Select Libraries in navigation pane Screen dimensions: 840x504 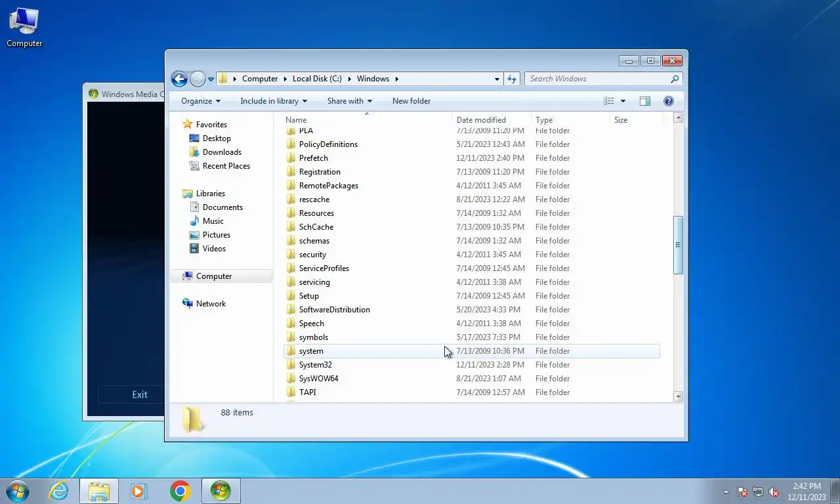click(x=210, y=194)
